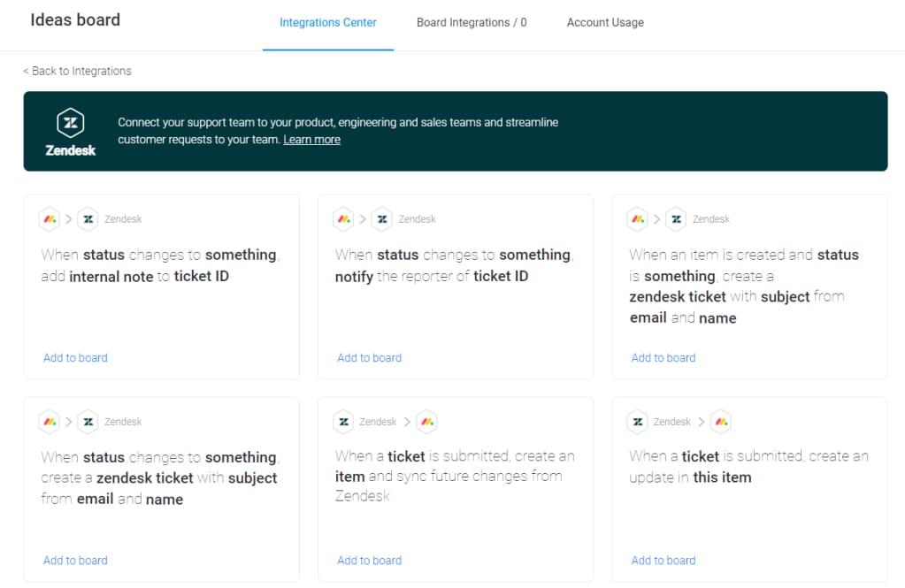The width and height of the screenshot is (905, 588).
Task: Add the item created ticket recipe to board
Action: (x=663, y=357)
